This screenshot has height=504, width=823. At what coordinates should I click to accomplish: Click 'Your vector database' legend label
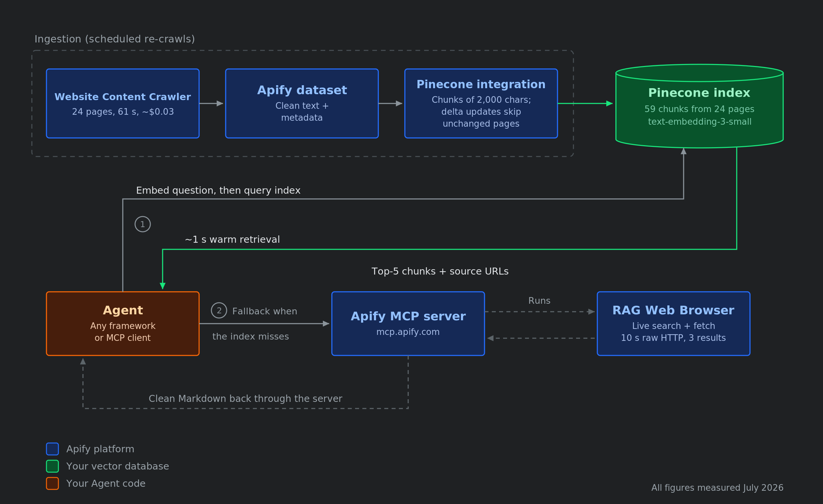(x=117, y=466)
